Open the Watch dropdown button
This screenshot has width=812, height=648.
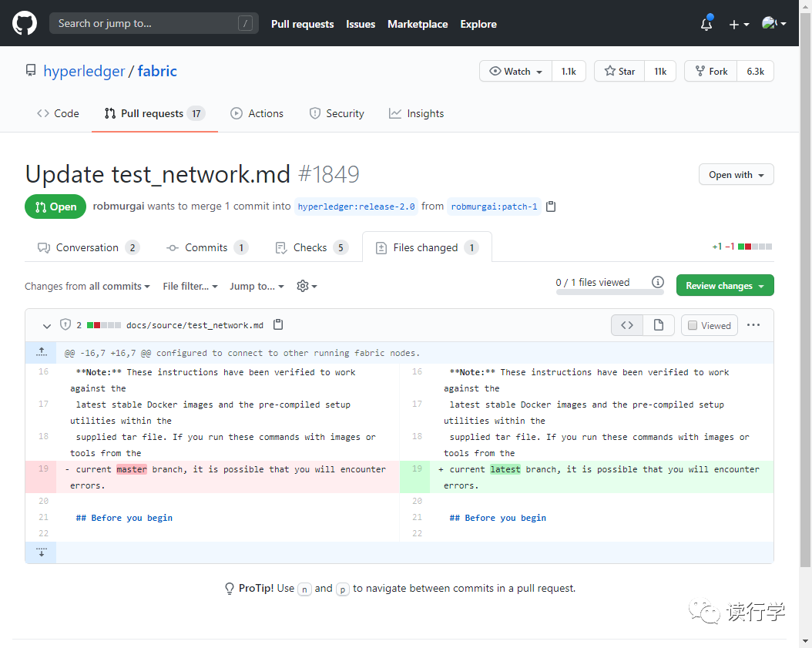coord(516,72)
